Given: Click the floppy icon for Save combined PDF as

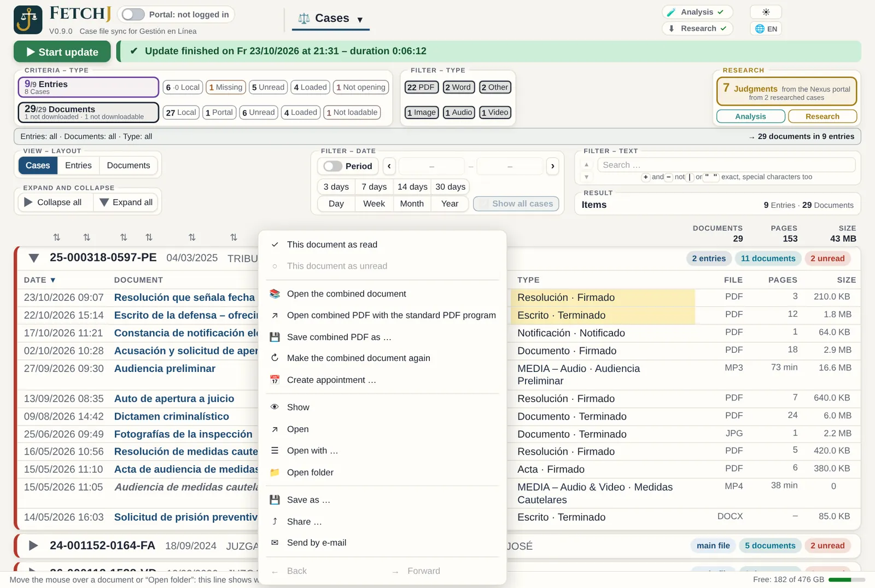Looking at the screenshot, I should (x=275, y=337).
